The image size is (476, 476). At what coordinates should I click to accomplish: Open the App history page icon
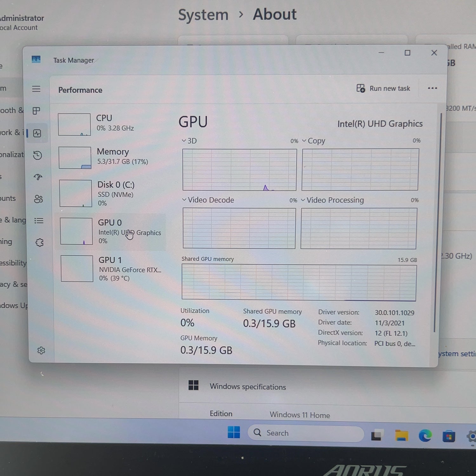[37, 155]
